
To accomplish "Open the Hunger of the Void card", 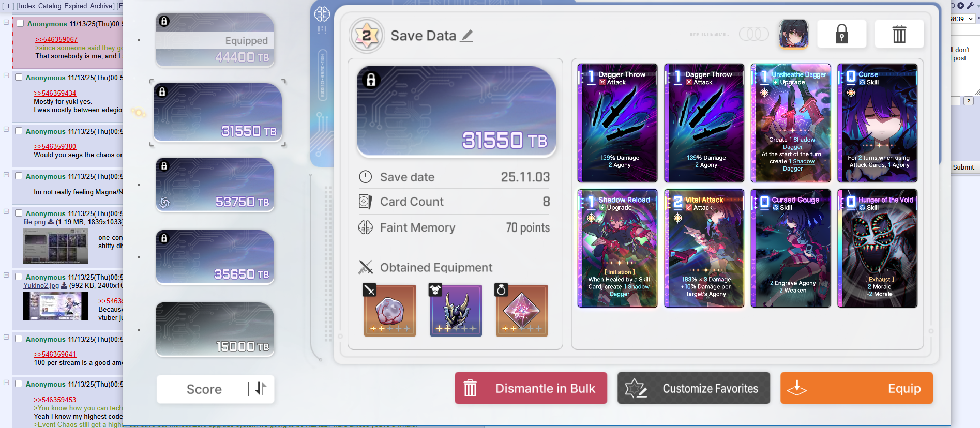I will [x=877, y=248].
